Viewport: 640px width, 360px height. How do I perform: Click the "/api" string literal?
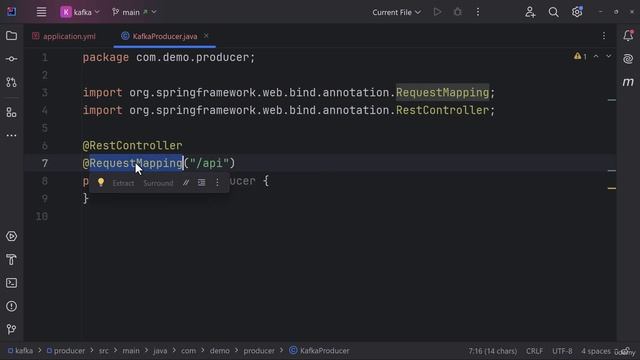click(x=209, y=163)
